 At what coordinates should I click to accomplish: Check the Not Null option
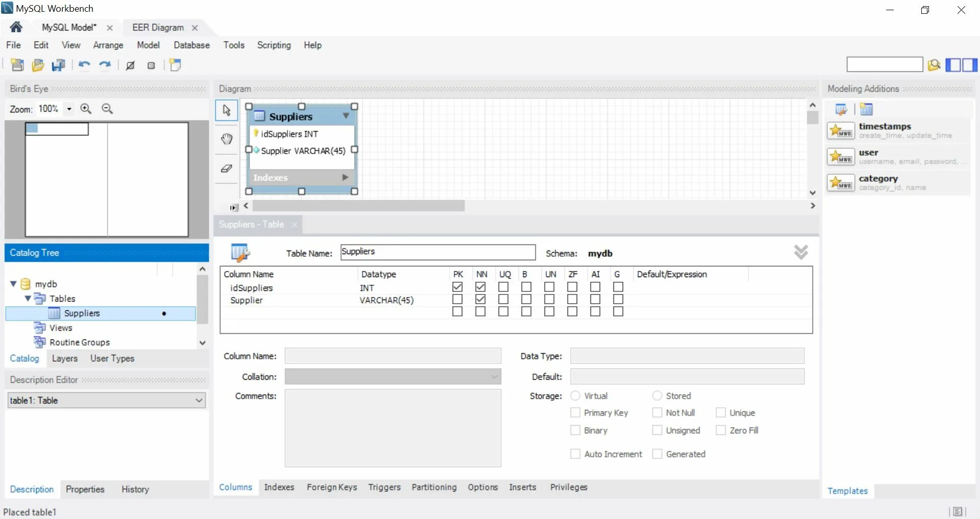pyautogui.click(x=657, y=412)
